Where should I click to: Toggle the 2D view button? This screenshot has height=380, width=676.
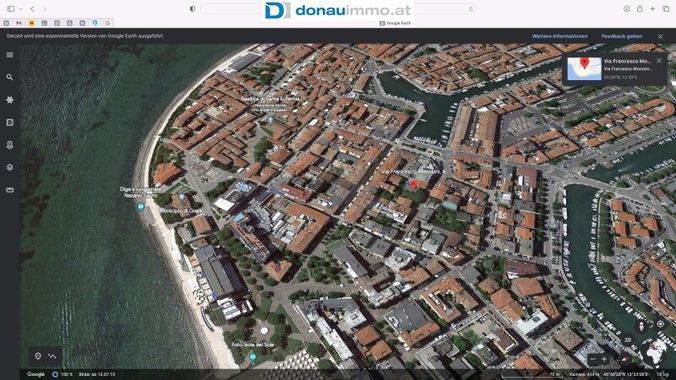(628, 340)
